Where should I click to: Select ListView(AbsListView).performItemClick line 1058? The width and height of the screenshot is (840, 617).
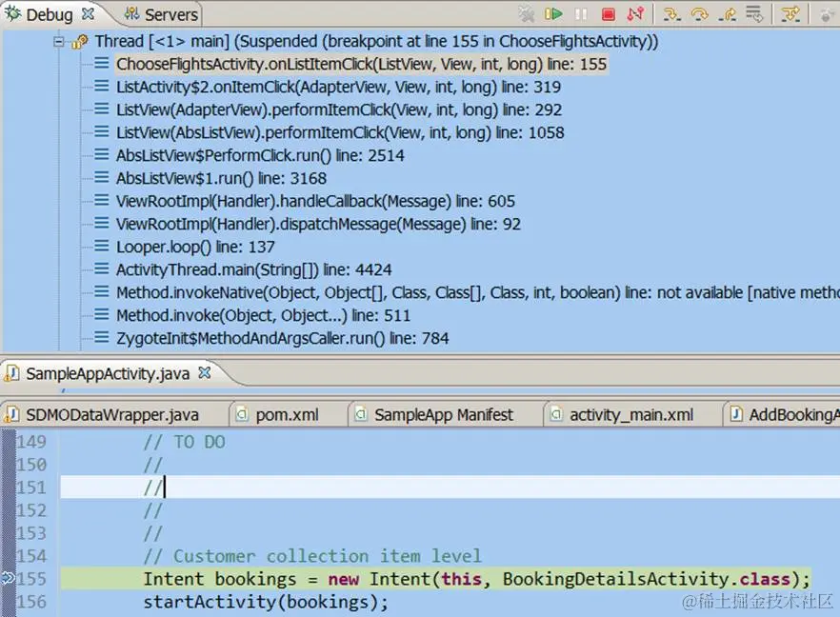[340, 132]
